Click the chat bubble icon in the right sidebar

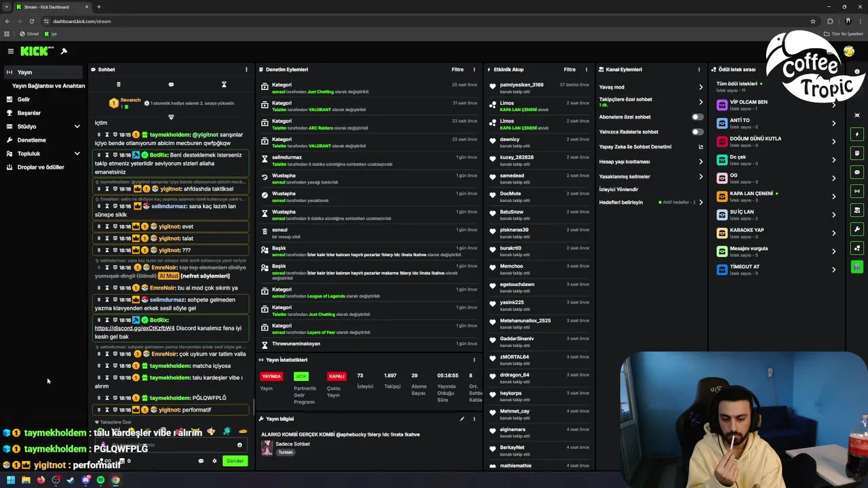857,172
